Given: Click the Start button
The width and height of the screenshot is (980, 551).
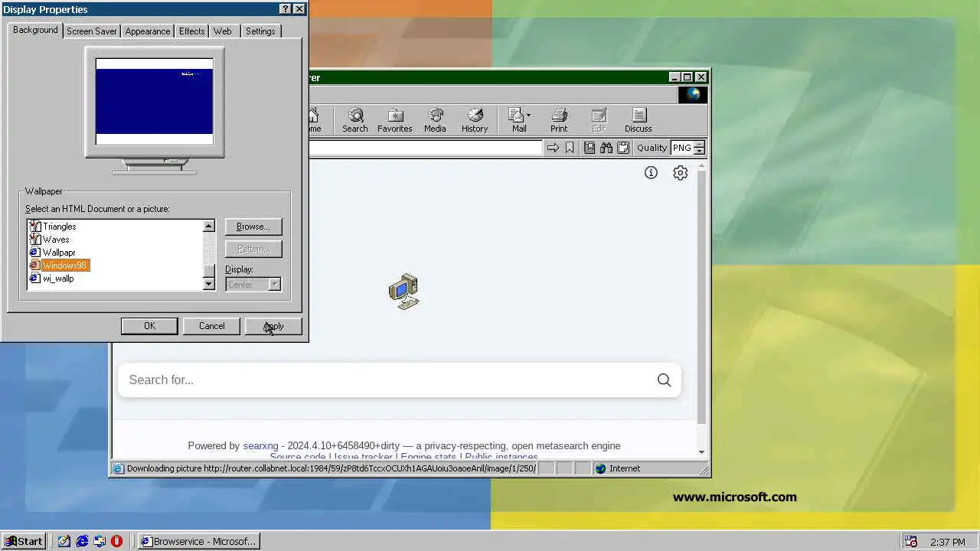Looking at the screenshot, I should [x=24, y=541].
